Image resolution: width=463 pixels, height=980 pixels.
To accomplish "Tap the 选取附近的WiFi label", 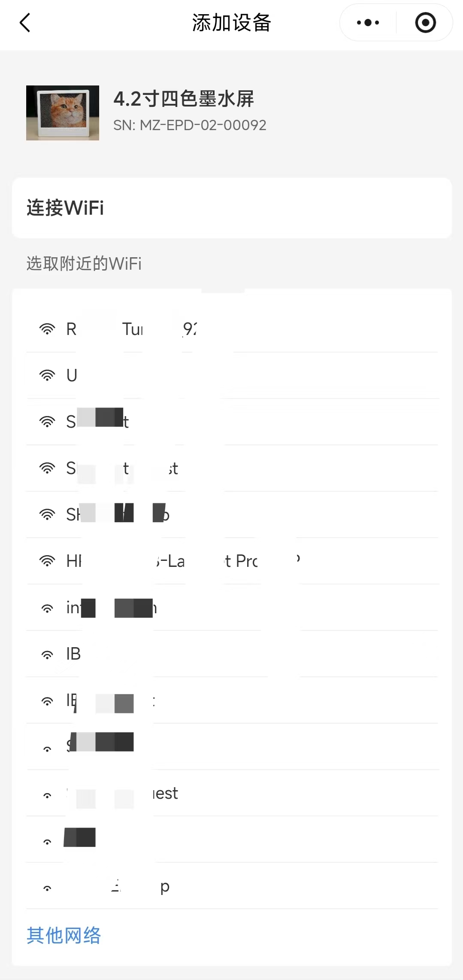I will coord(84,264).
